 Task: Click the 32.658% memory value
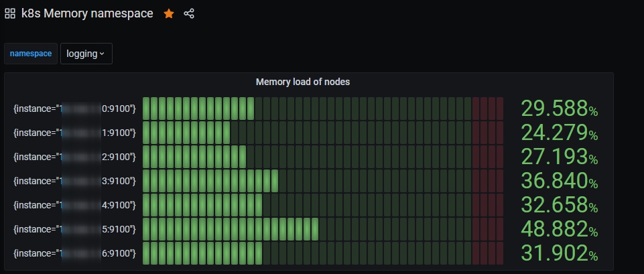(559, 205)
